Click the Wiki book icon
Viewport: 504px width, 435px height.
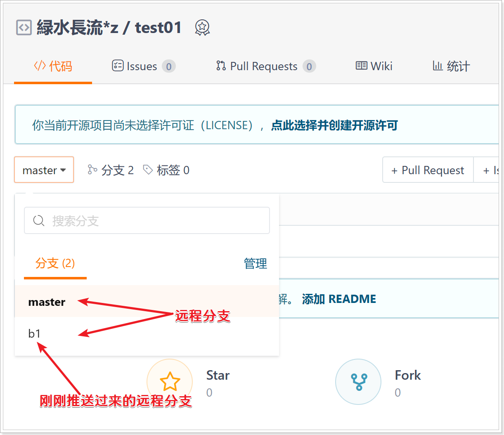pyautogui.click(x=361, y=66)
